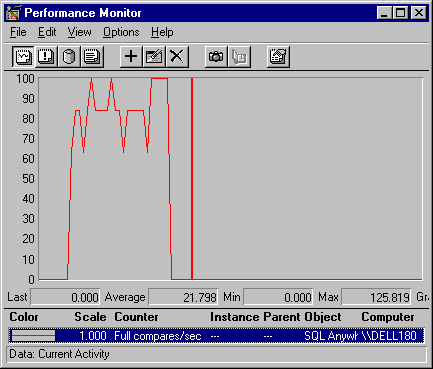This screenshot has height=369, width=433.
Task: Click the Edit selected counter icon
Action: 154,57
